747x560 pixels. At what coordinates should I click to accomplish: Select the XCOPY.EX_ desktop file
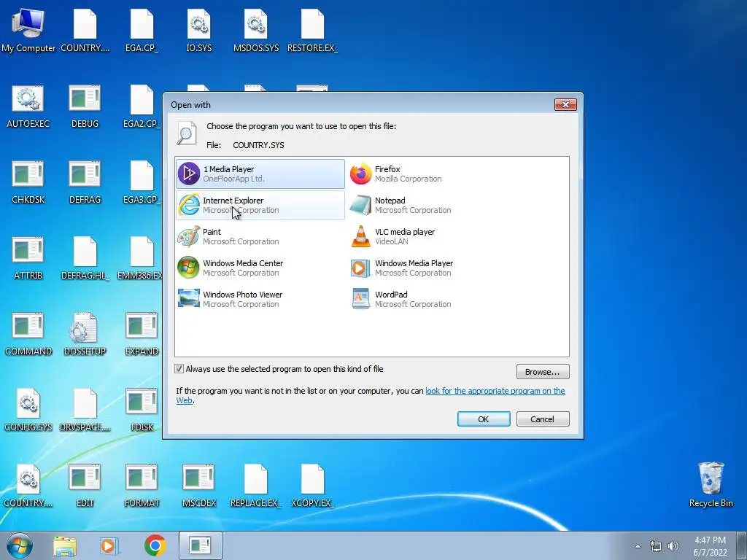click(x=312, y=486)
